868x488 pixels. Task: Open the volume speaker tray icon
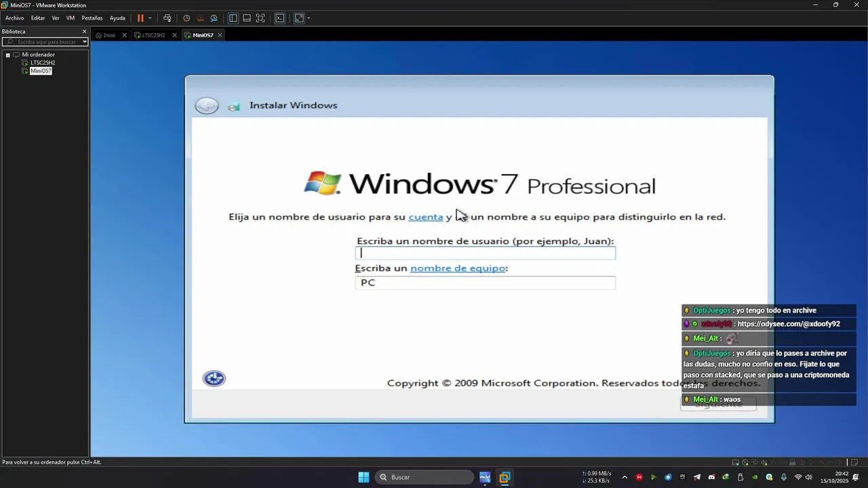click(809, 477)
